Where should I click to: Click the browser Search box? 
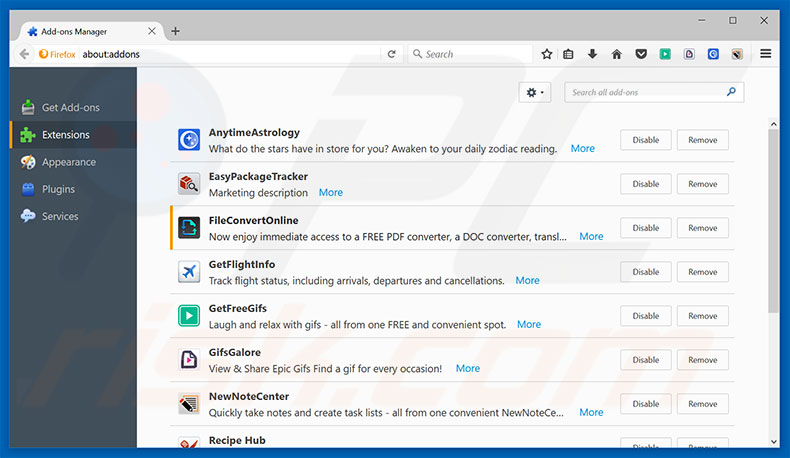[x=470, y=54]
